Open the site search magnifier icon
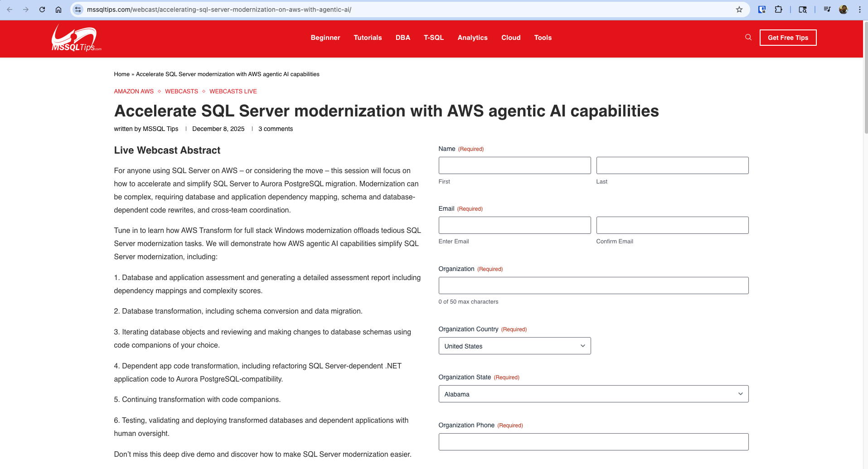 click(x=748, y=38)
